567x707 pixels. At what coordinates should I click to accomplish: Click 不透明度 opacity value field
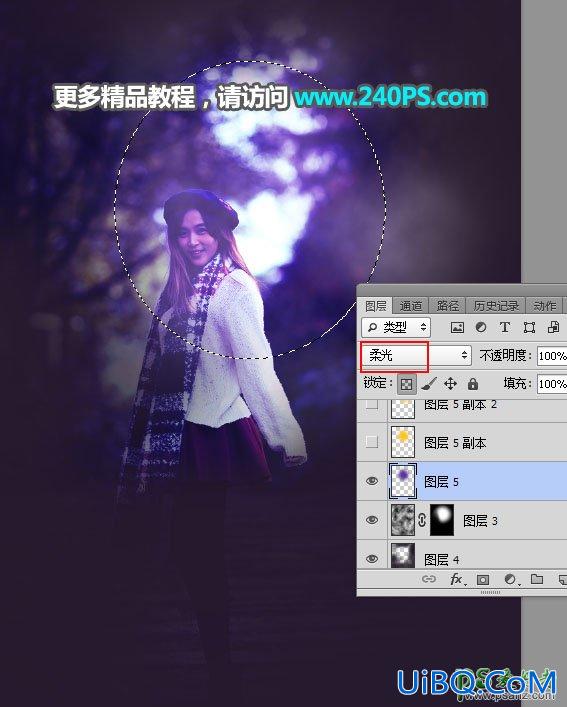[x=552, y=356]
